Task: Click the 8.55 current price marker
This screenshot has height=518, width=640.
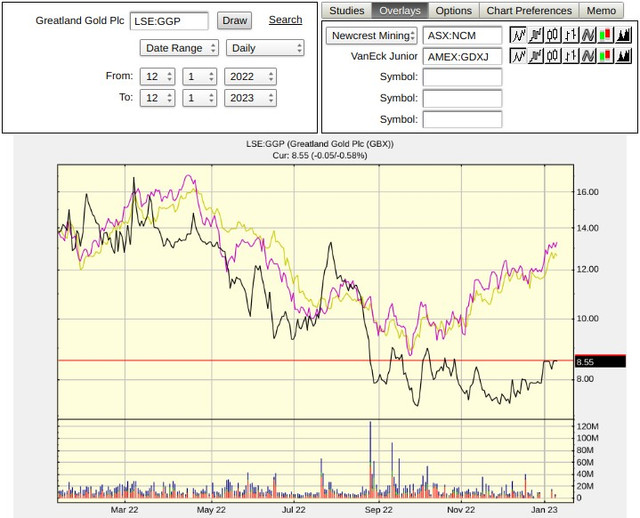Action: tap(600, 362)
